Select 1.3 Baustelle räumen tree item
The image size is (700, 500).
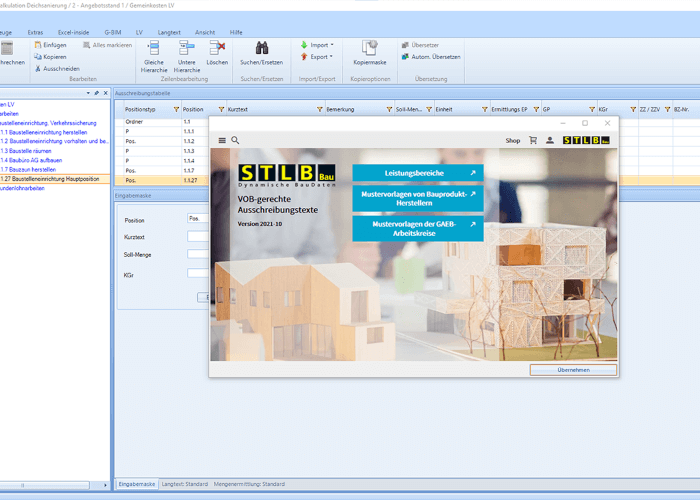(25, 151)
